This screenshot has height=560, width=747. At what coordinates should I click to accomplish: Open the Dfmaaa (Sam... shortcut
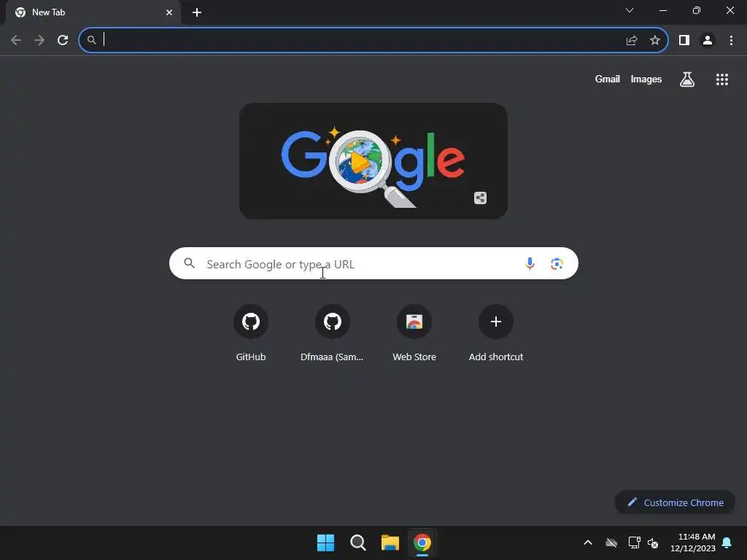tap(332, 333)
